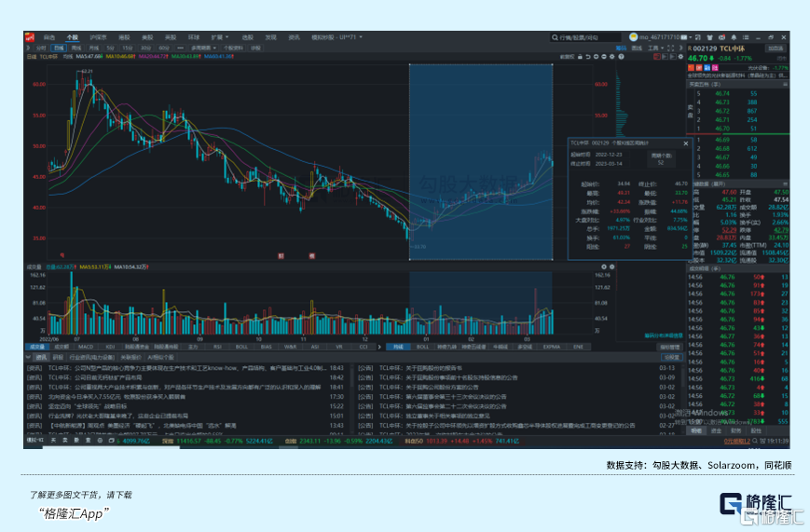
Task: Toggle 前复权 price adjustment
Action: click(x=568, y=57)
